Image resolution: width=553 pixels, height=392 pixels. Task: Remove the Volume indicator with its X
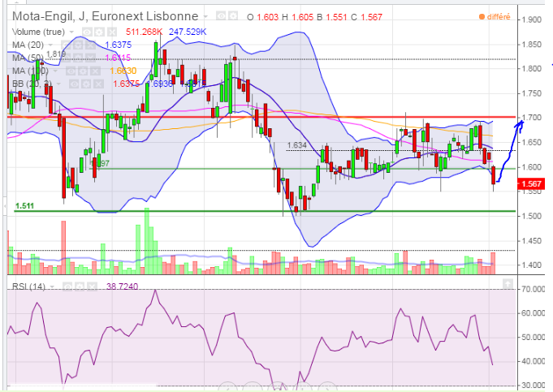tap(112, 32)
